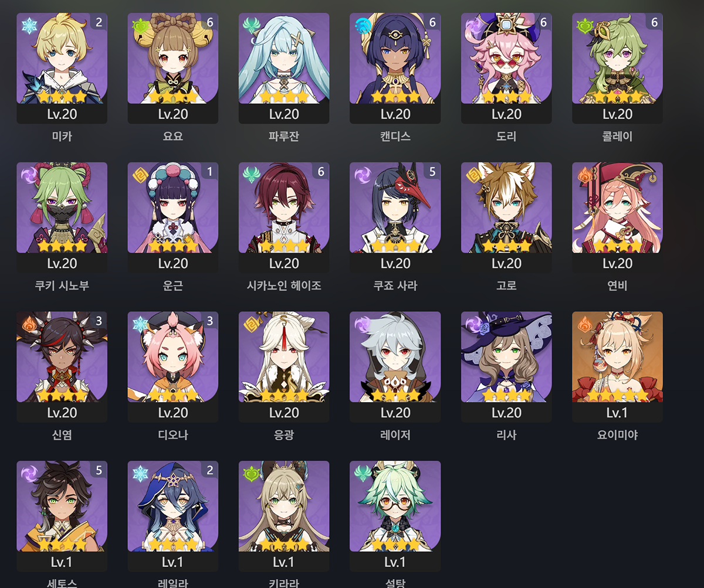The height and width of the screenshot is (588, 704).
Task: Click the Hydro element icon on 캔디스's card
Action: click(362, 26)
